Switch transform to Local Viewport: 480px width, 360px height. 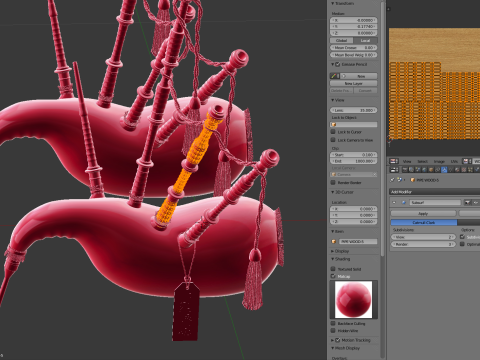[x=365, y=40]
